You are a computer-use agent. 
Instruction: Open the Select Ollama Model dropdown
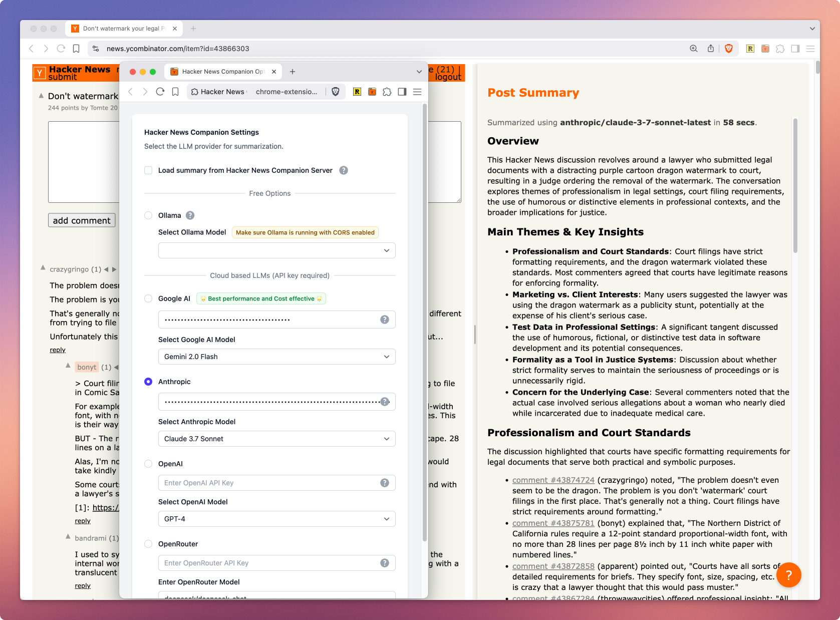tap(276, 250)
